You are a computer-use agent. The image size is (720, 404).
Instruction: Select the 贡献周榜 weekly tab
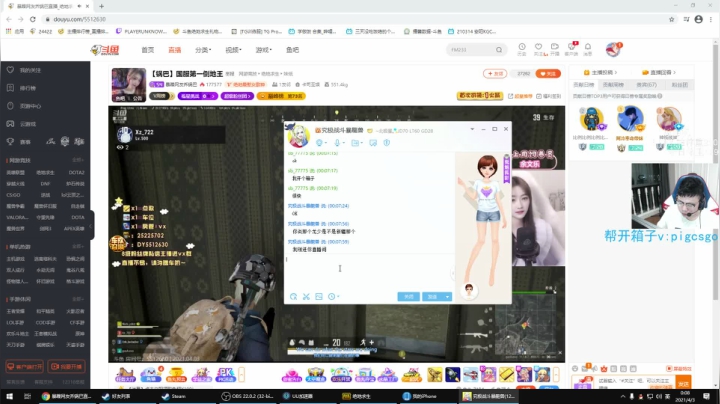click(x=613, y=85)
